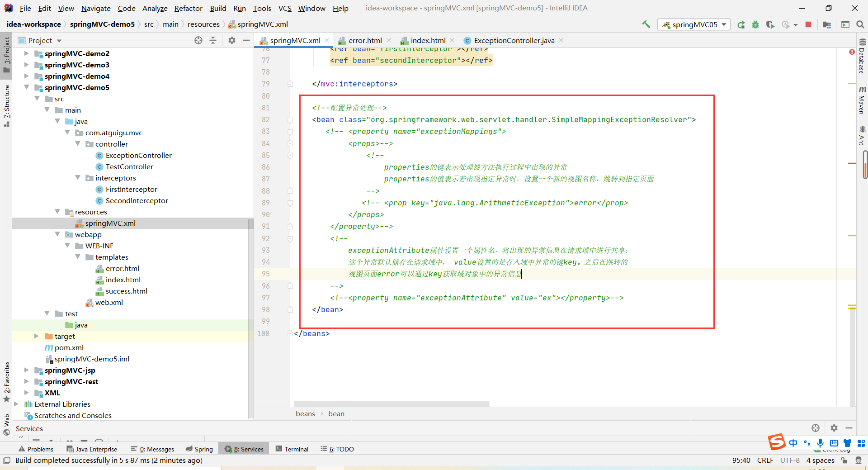868x470 pixels.
Task: Expand the springMVC-demo2 module
Action: [x=26, y=53]
